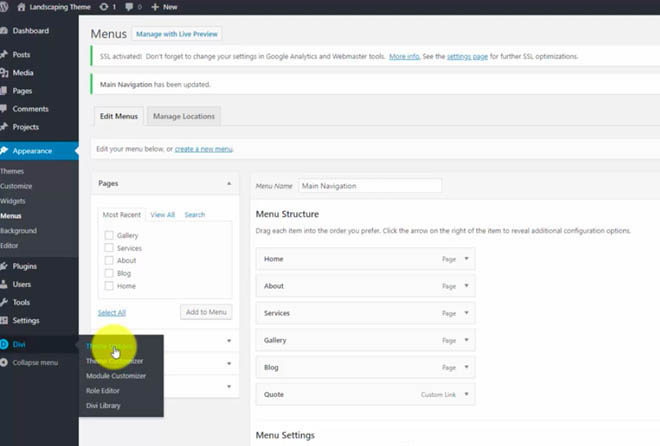Screen dimensions: 660x446
Task: Click the Dashboard sidebar icon
Action: pyautogui.click(x=4, y=31)
